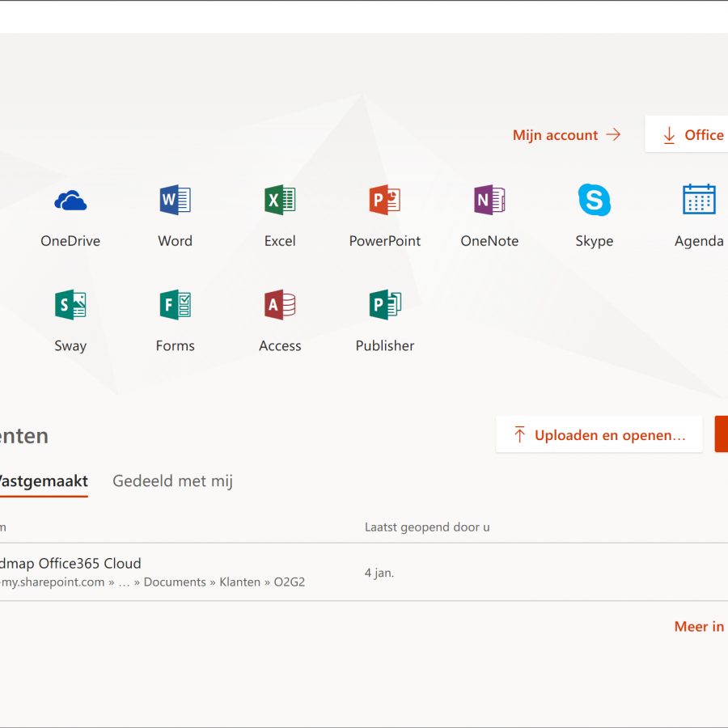Open the Sway app icon

70,306
